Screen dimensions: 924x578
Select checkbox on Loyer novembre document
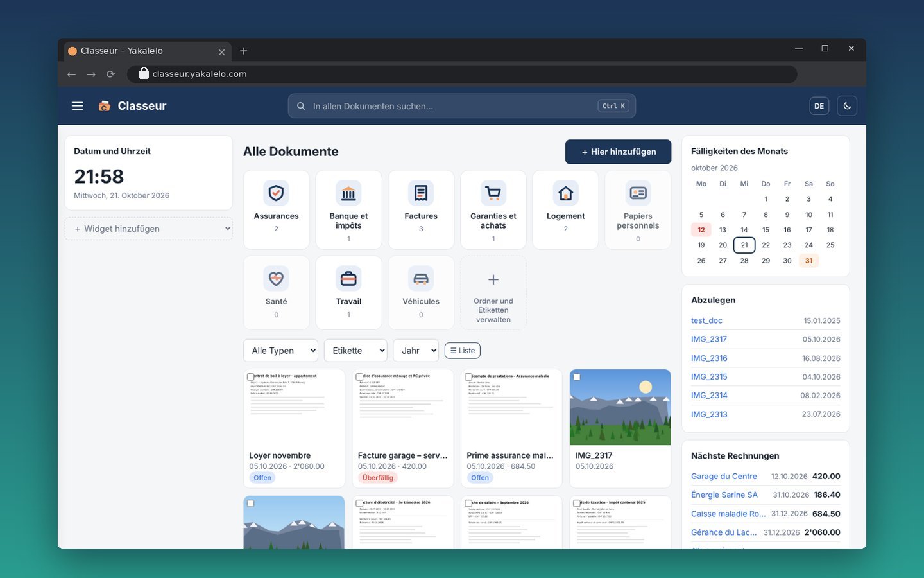[x=250, y=377]
